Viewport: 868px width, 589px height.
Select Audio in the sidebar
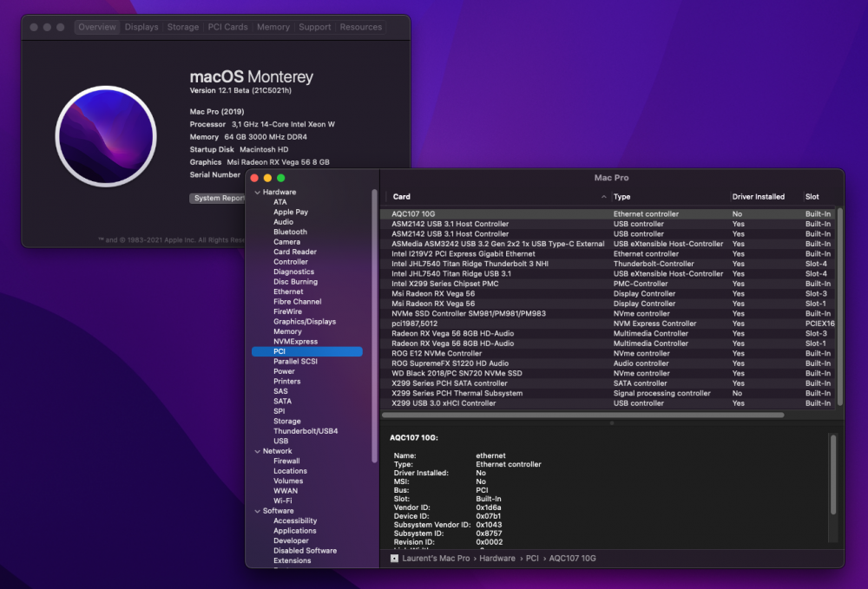pos(284,222)
